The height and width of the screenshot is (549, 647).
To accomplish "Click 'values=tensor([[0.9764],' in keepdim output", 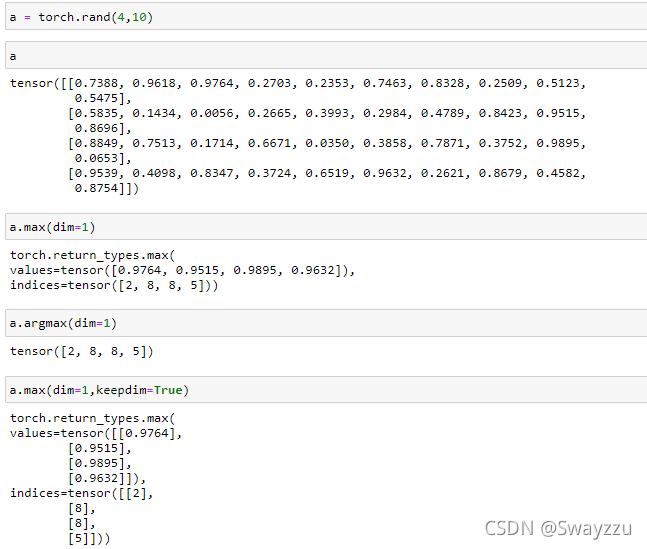I will pos(96,433).
